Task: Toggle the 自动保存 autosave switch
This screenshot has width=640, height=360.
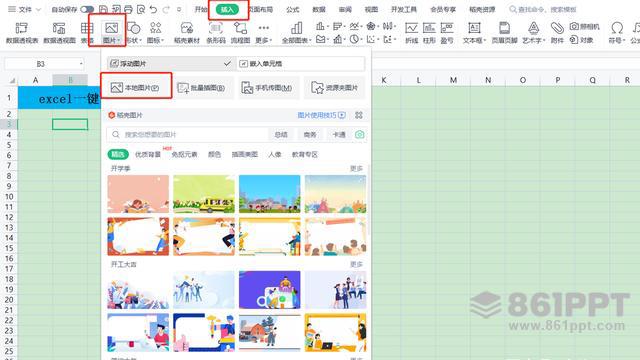Action: click(87, 9)
